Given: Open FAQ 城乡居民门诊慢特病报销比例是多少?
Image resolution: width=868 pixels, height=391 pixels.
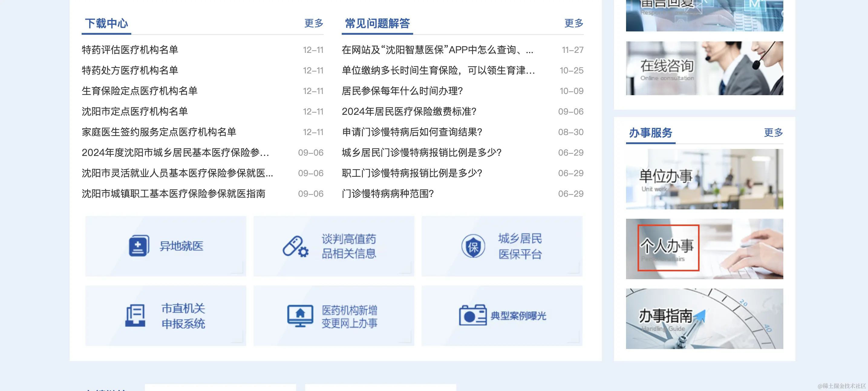Looking at the screenshot, I should click(x=422, y=153).
